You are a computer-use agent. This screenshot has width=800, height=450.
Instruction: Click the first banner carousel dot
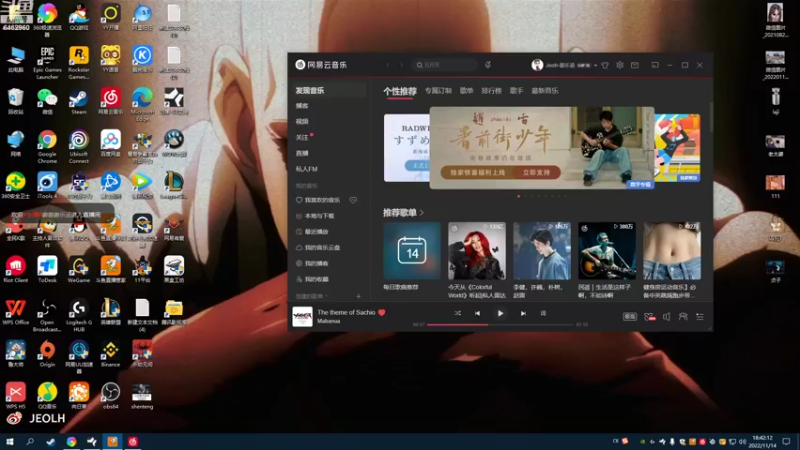click(x=519, y=196)
